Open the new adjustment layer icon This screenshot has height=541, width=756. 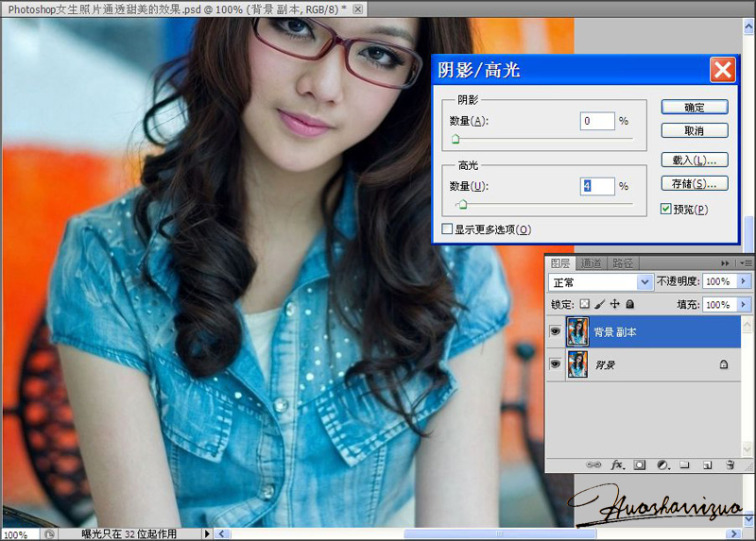tap(663, 465)
